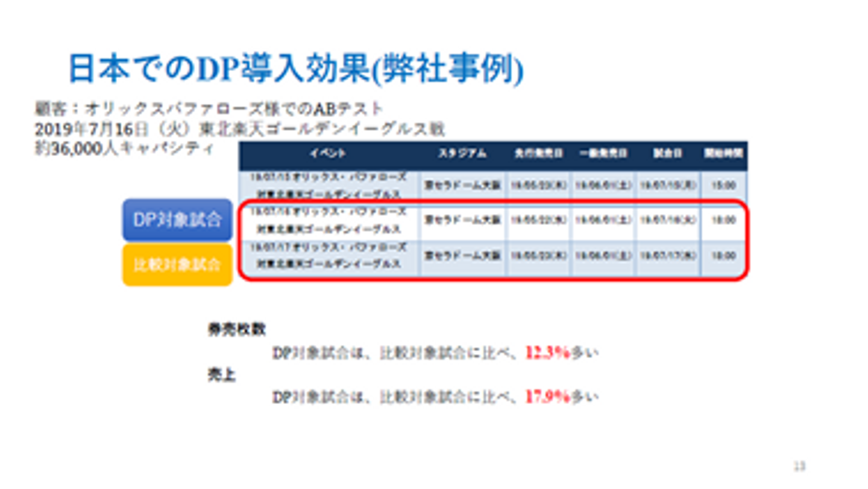Click 京セラドーム大阪 in the 19/07/16 row

[x=462, y=221]
